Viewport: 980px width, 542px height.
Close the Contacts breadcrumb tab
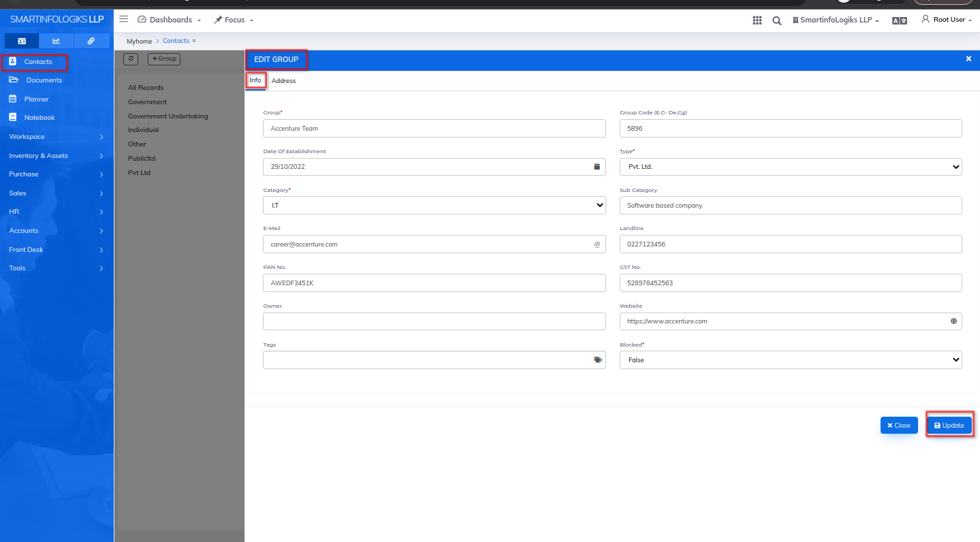tap(194, 41)
